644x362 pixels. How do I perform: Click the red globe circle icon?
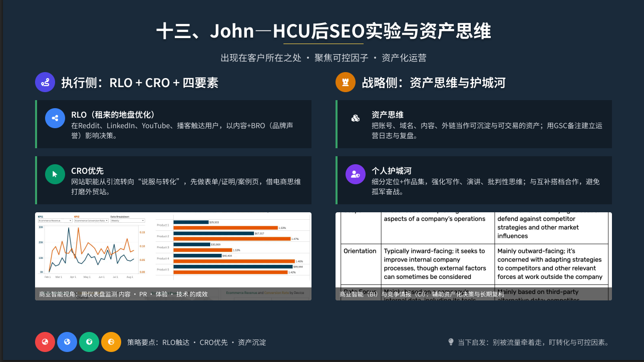click(45, 342)
